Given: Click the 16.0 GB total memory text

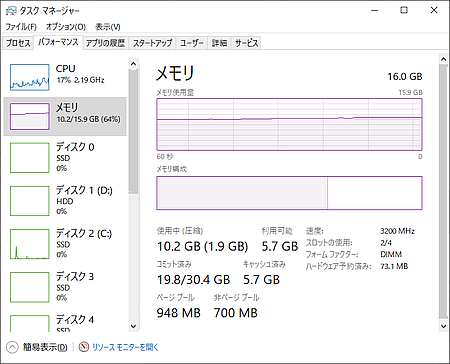Looking at the screenshot, I should pos(405,77).
